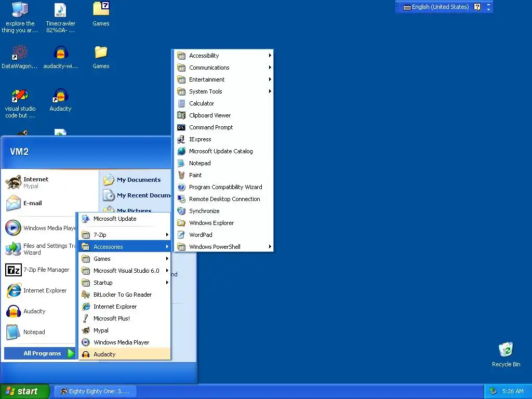
Task: Launch Command Prompt from Accessories
Action: coord(223,127)
